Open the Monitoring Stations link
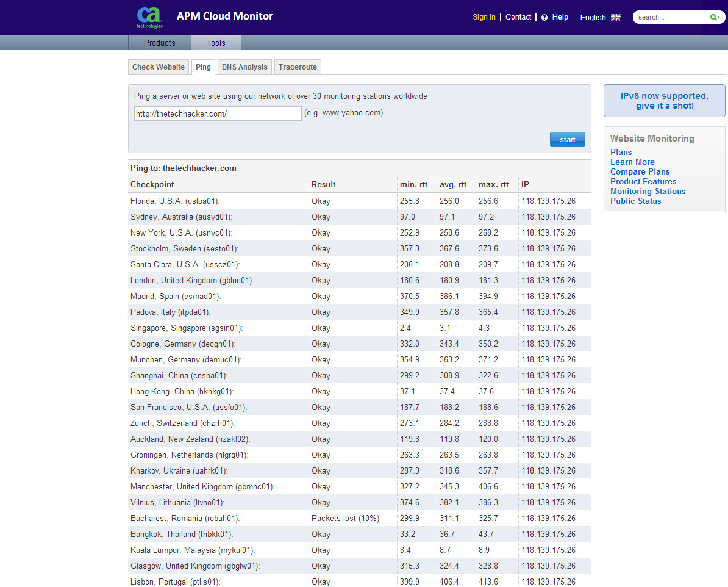The image size is (728, 587). (x=648, y=191)
